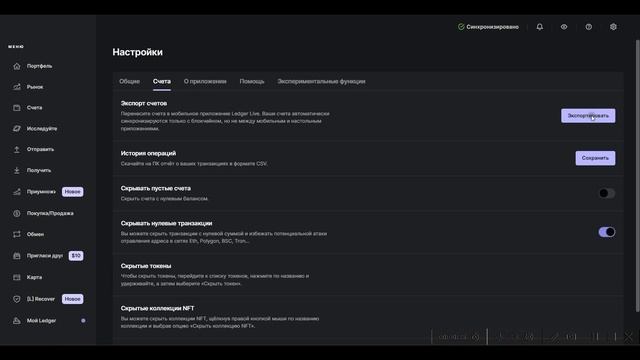Go to Счета wallet icon in sidebar

click(17, 108)
